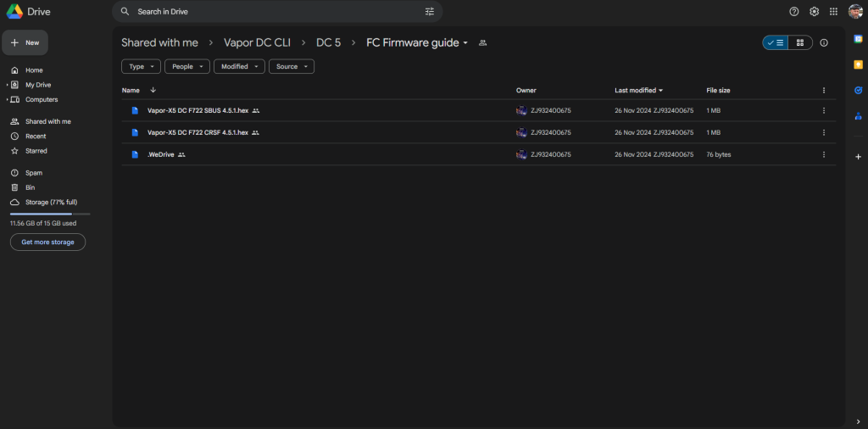Viewport: 868px width, 429px height.
Task: Click the File size column header
Action: (x=719, y=90)
